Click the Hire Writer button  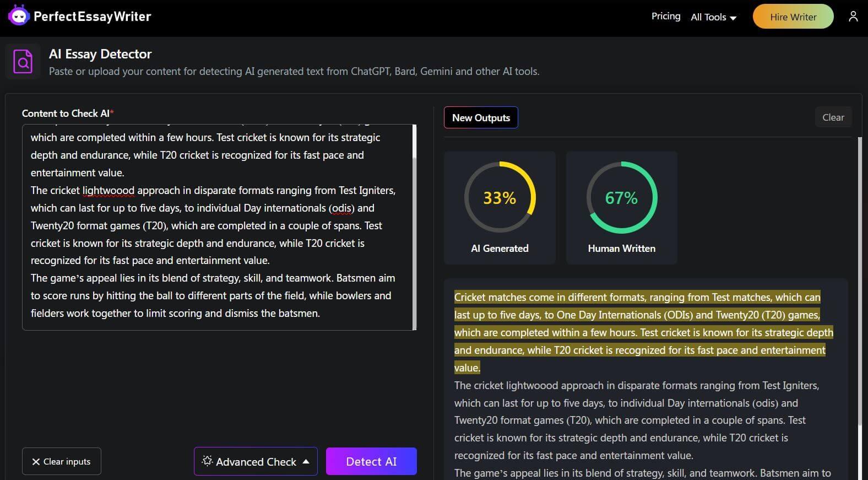[793, 17]
